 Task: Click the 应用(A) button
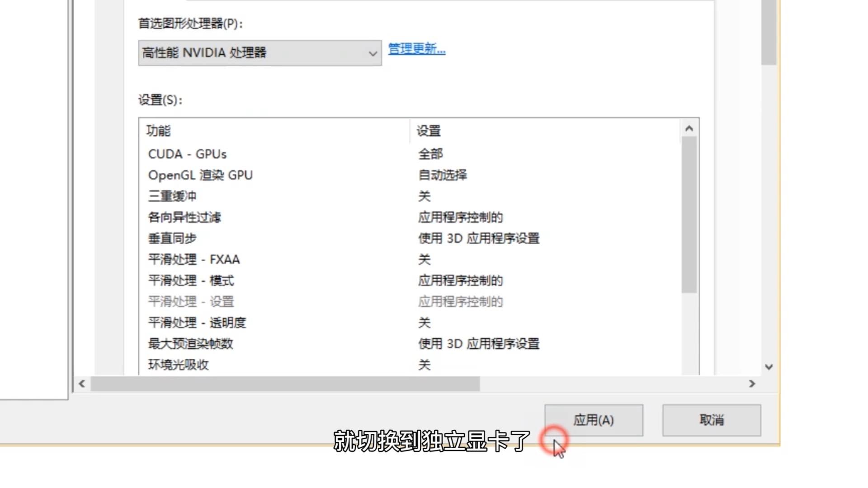click(594, 420)
